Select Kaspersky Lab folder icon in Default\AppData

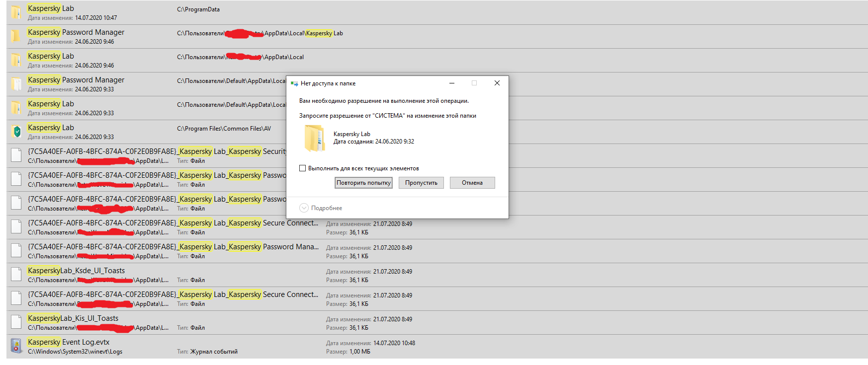tap(16, 108)
